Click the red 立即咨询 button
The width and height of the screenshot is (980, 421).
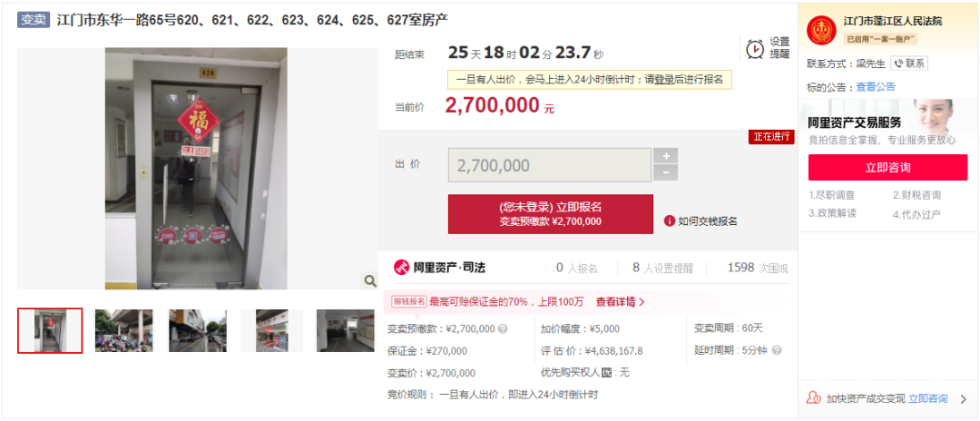[887, 167]
